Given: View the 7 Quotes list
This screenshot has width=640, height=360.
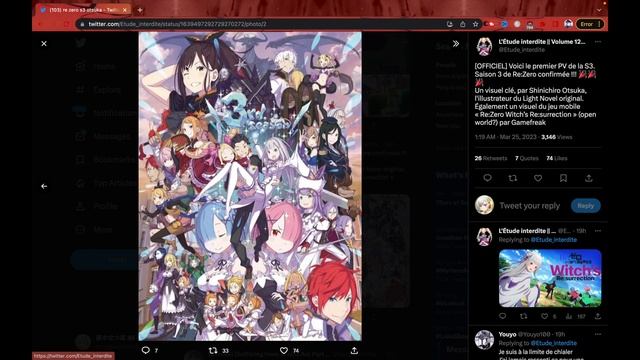Looking at the screenshot, I should (527, 158).
